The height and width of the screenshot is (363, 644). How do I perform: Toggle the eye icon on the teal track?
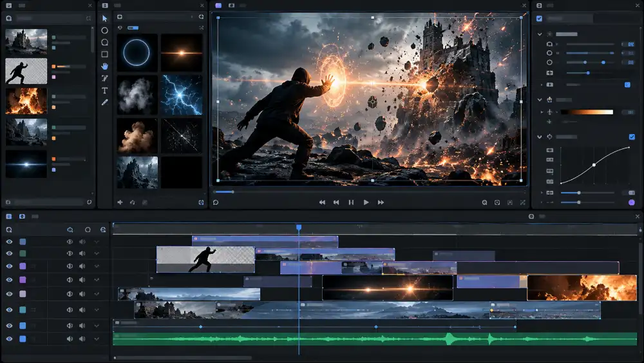[9, 309]
